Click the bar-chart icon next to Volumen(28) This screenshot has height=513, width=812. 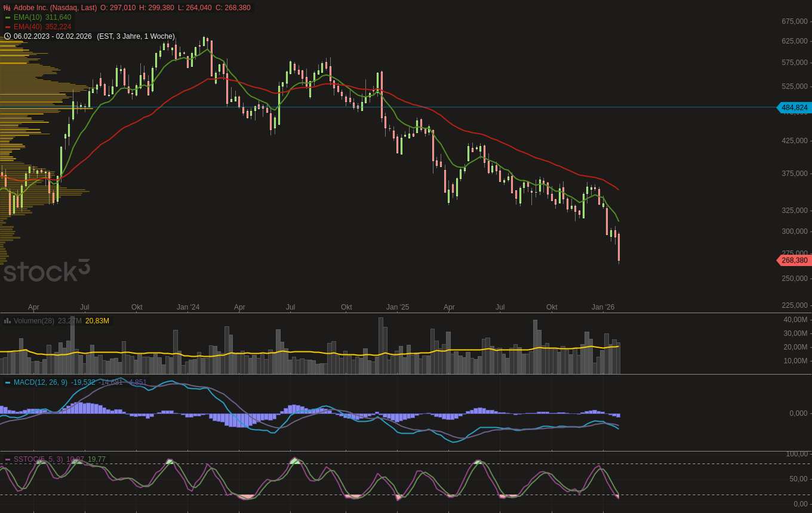pyautogui.click(x=8, y=321)
